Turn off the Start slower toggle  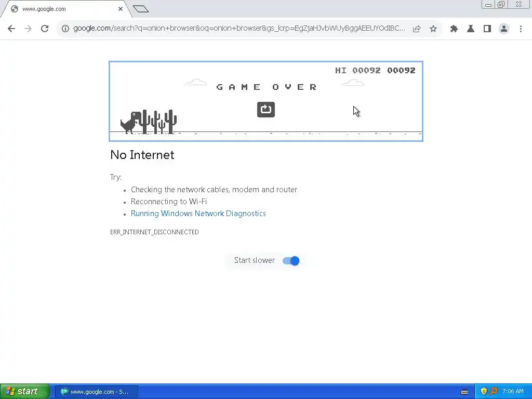(x=291, y=261)
